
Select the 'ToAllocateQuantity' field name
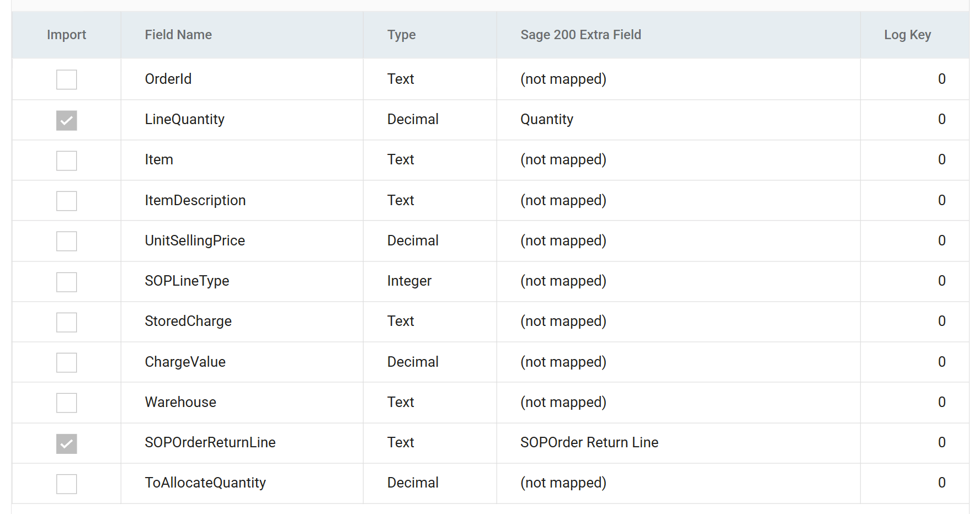point(205,483)
